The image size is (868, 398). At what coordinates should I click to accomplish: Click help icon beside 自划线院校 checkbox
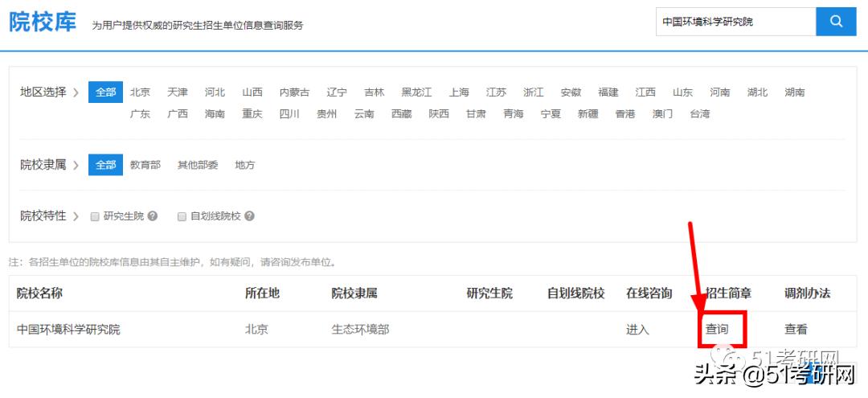(x=250, y=215)
